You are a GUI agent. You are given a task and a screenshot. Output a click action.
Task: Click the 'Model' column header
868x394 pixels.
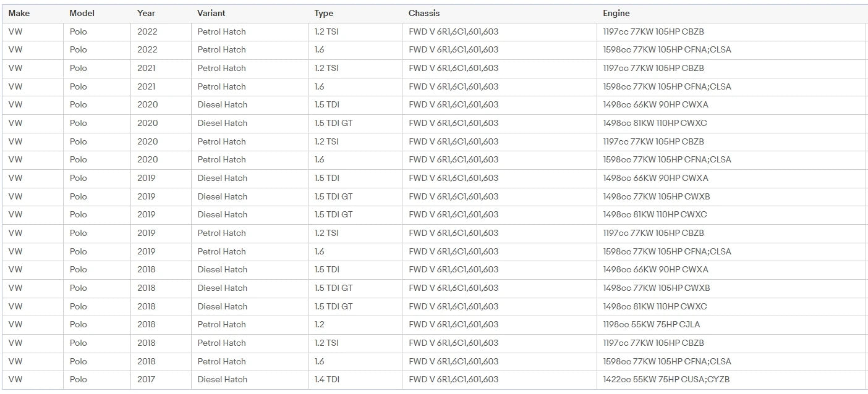coord(82,13)
